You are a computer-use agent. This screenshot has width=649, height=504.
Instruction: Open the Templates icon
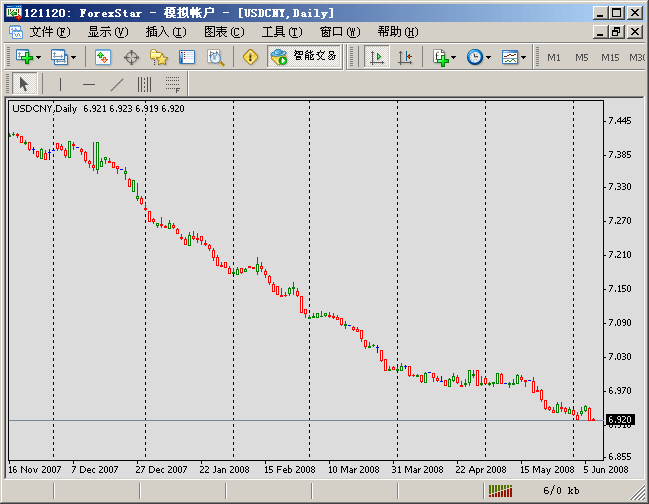point(510,57)
